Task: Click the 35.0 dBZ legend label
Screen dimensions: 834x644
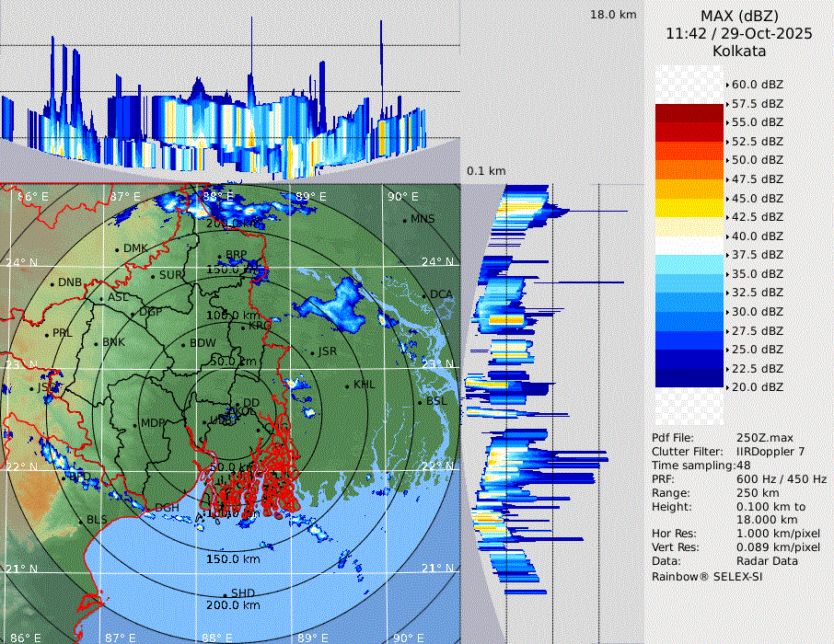Action: pyautogui.click(x=758, y=274)
